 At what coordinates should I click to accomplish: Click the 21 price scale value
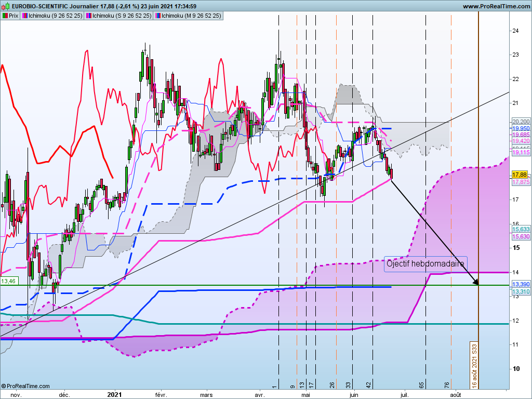pos(516,103)
